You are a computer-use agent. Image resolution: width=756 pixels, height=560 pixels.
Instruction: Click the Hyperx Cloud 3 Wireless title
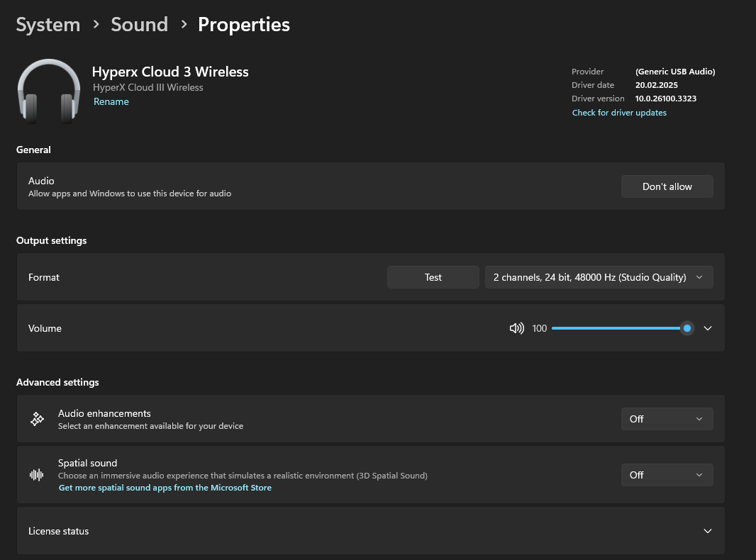coord(170,72)
